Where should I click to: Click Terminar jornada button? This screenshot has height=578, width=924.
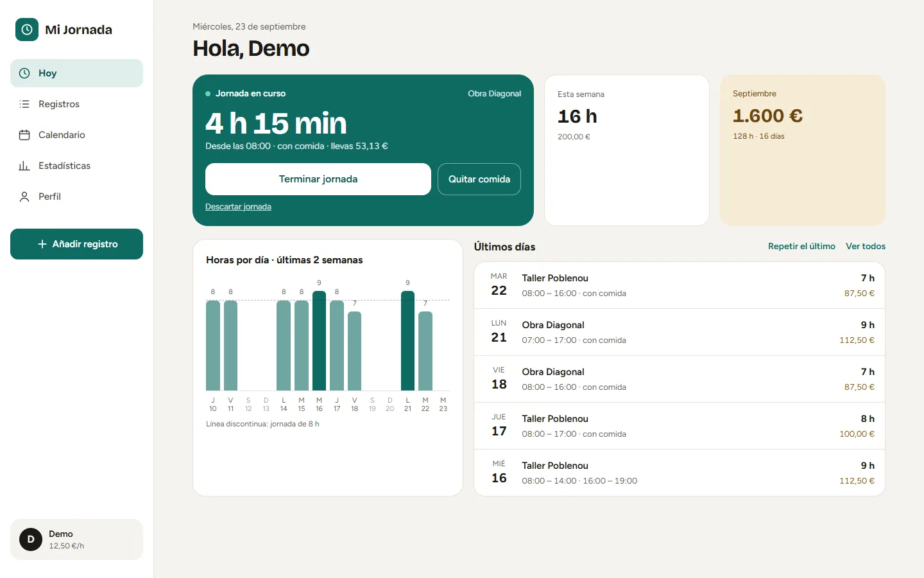click(318, 179)
